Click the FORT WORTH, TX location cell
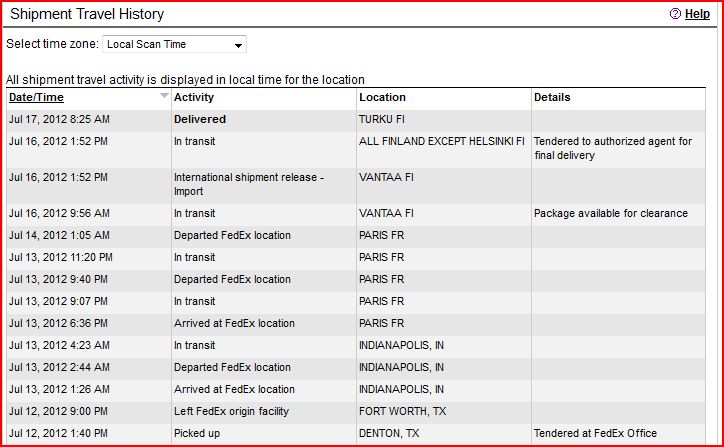The height and width of the screenshot is (447, 724). pyautogui.click(x=403, y=411)
